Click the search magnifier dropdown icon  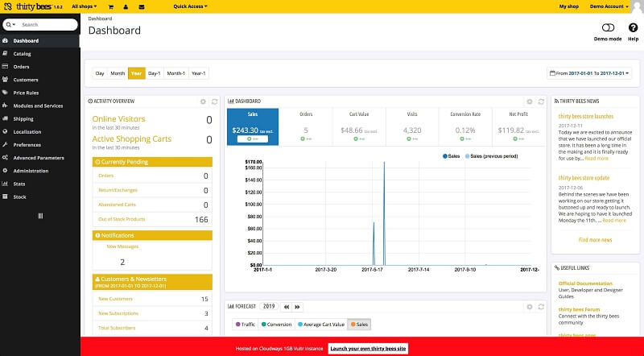coord(10,25)
